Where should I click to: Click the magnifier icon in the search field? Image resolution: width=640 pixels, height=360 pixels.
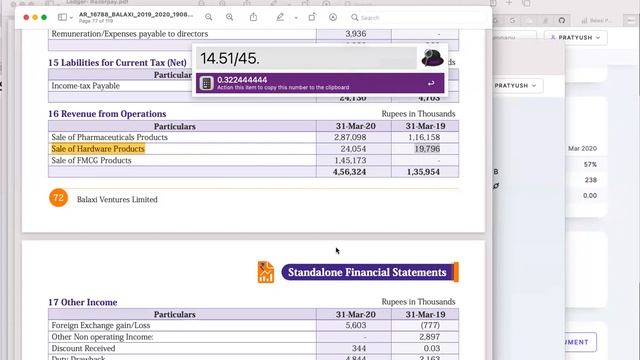[355, 18]
